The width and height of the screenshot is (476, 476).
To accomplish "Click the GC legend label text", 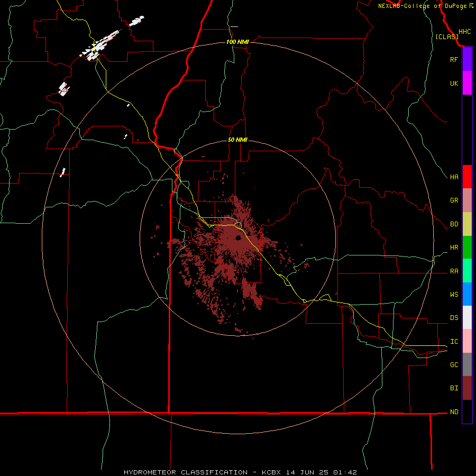I will click(454, 364).
